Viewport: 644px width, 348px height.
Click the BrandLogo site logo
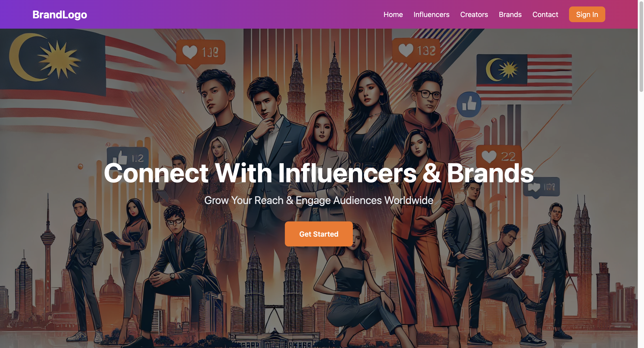click(60, 15)
